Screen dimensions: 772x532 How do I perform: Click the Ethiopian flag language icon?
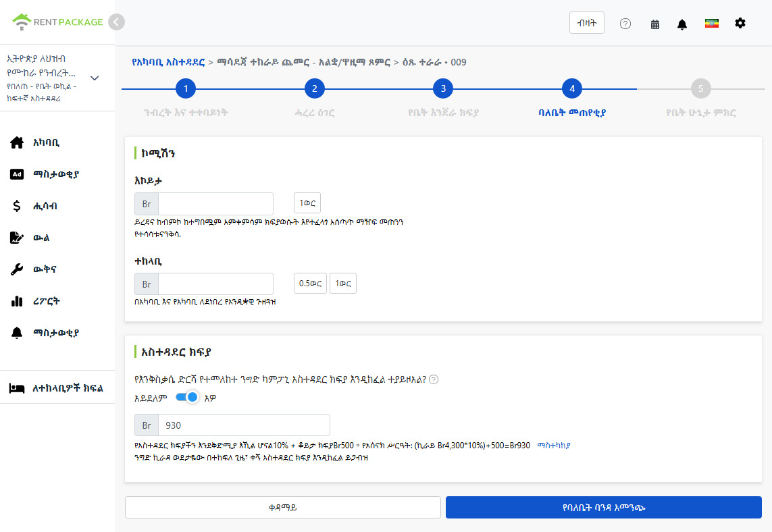pos(711,23)
